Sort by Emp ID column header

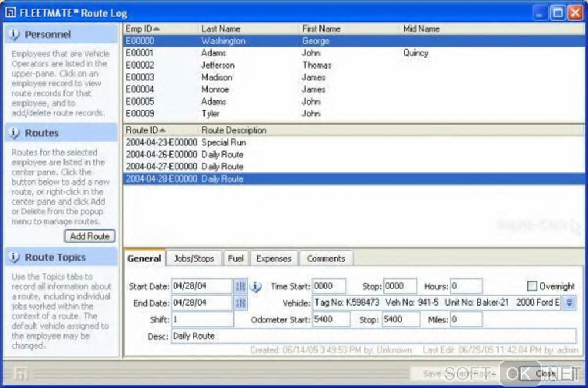(x=160, y=29)
